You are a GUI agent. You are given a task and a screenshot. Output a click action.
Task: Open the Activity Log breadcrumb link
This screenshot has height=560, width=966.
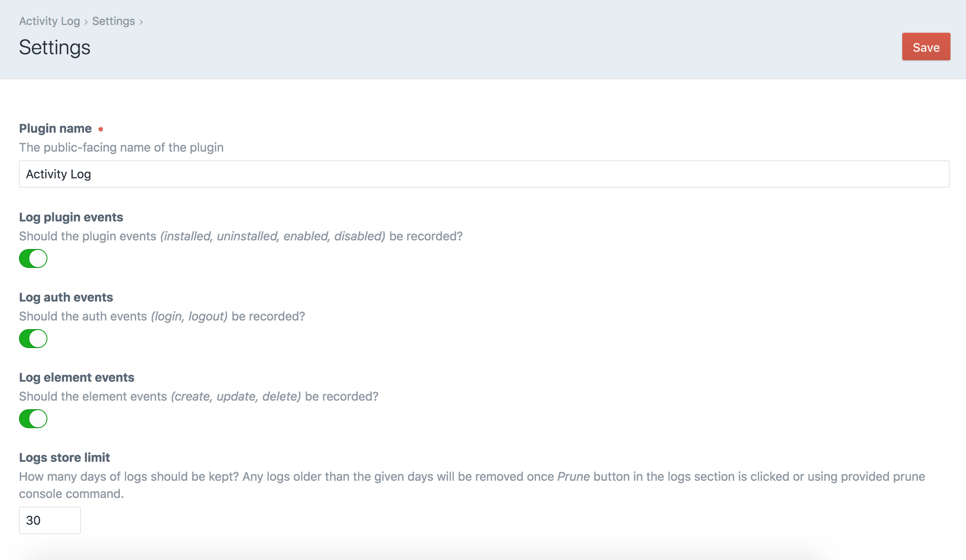[50, 21]
